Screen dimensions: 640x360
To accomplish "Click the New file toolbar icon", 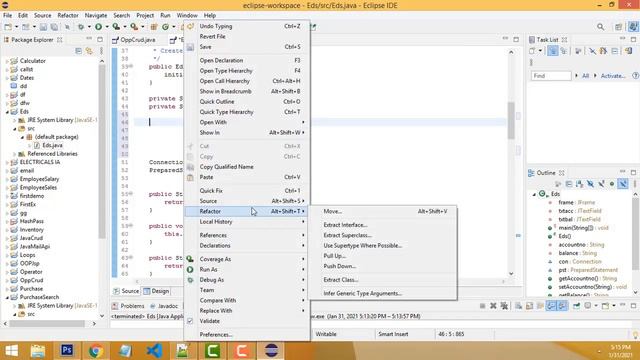I will coord(8,27).
